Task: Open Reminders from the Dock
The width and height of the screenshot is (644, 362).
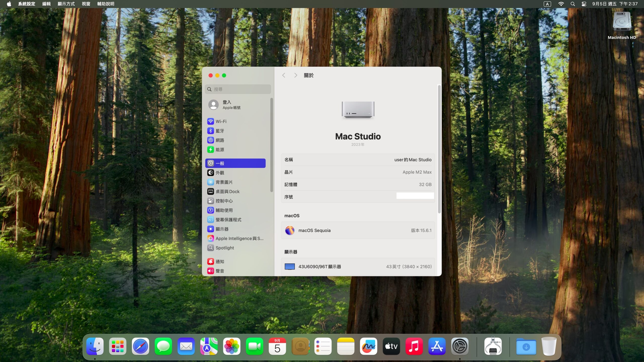Action: (x=323, y=346)
